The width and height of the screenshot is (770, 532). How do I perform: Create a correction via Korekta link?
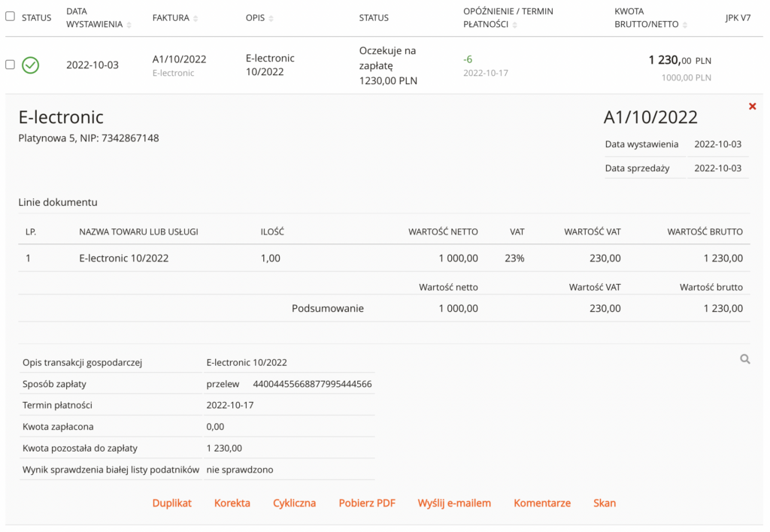click(x=232, y=503)
